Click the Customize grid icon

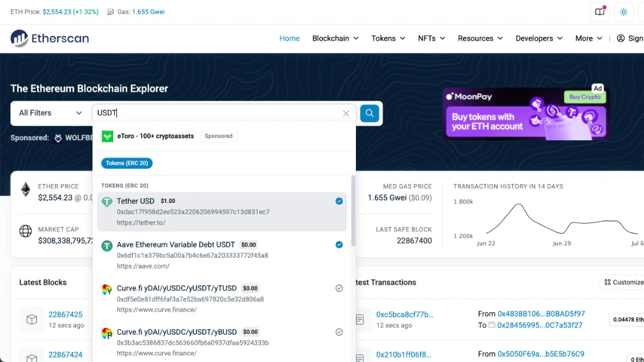(608, 282)
